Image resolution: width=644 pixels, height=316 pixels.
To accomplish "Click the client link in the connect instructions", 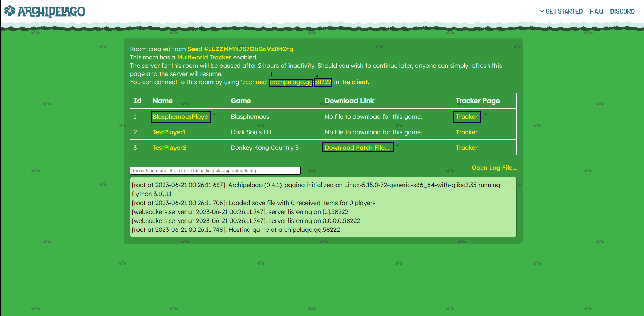I will tap(360, 82).
